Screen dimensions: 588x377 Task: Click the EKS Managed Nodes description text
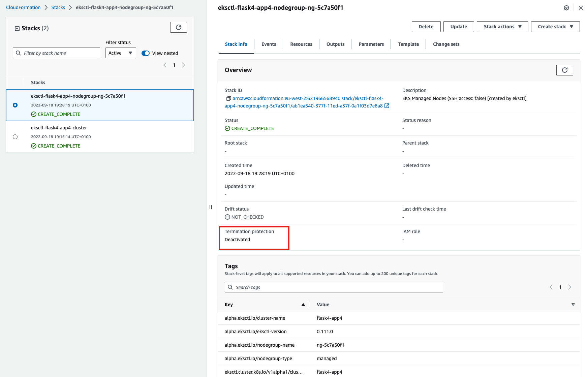(x=464, y=98)
